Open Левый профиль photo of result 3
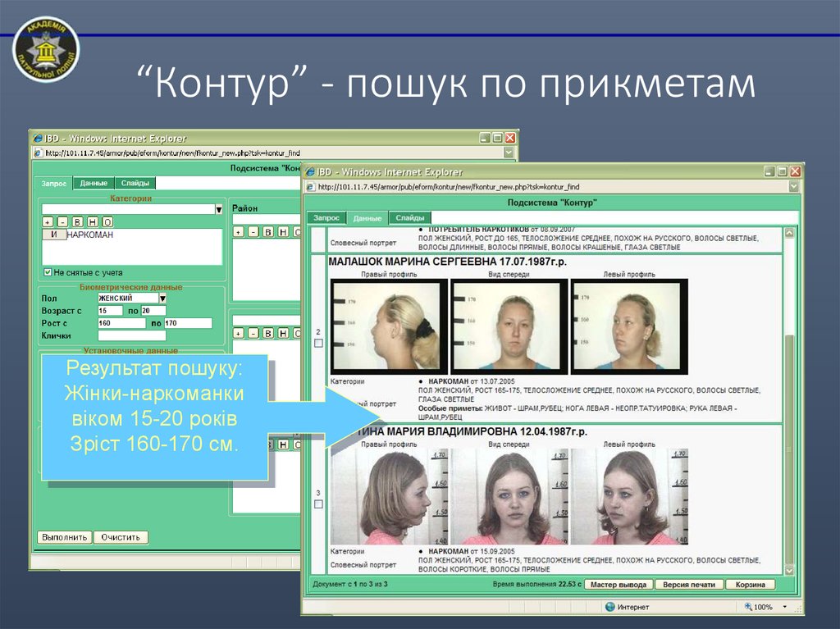Screen dimensions: 840x629 pyautogui.click(x=629, y=497)
